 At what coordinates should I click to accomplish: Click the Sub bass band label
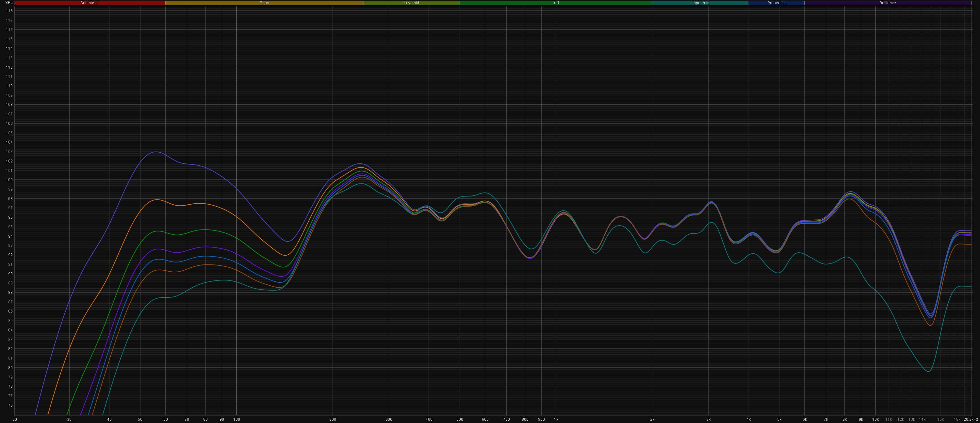point(89,3)
